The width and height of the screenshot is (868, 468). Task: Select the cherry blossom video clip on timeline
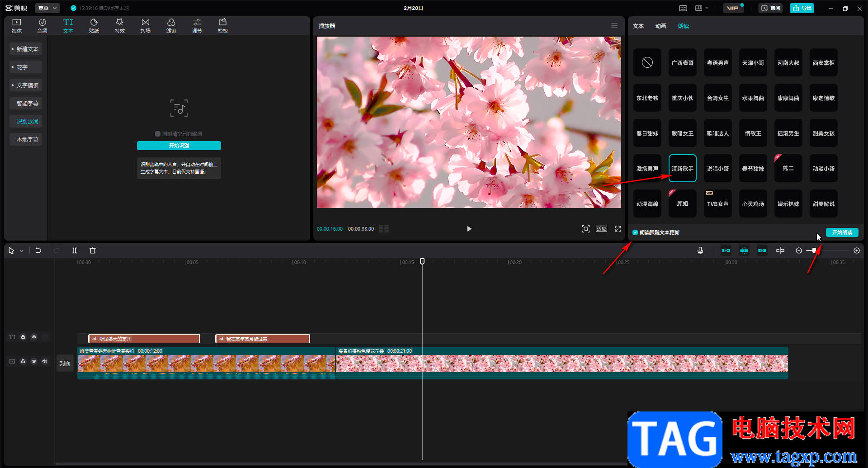click(x=562, y=363)
